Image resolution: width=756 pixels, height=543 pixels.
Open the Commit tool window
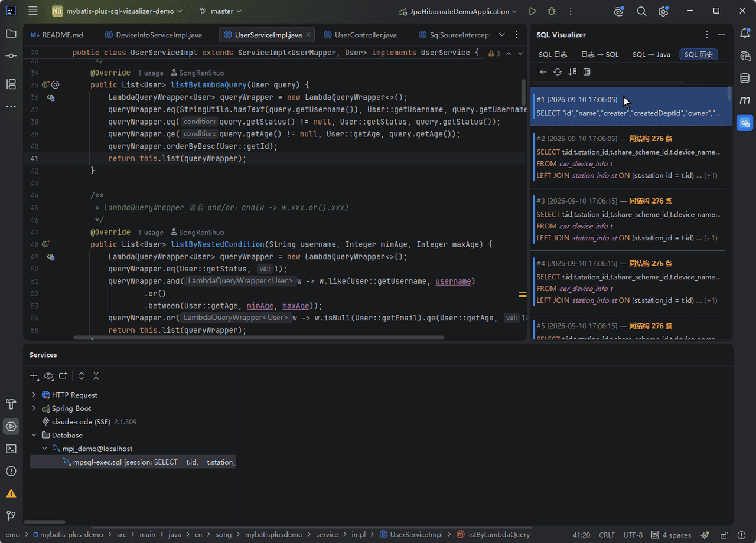[11, 55]
